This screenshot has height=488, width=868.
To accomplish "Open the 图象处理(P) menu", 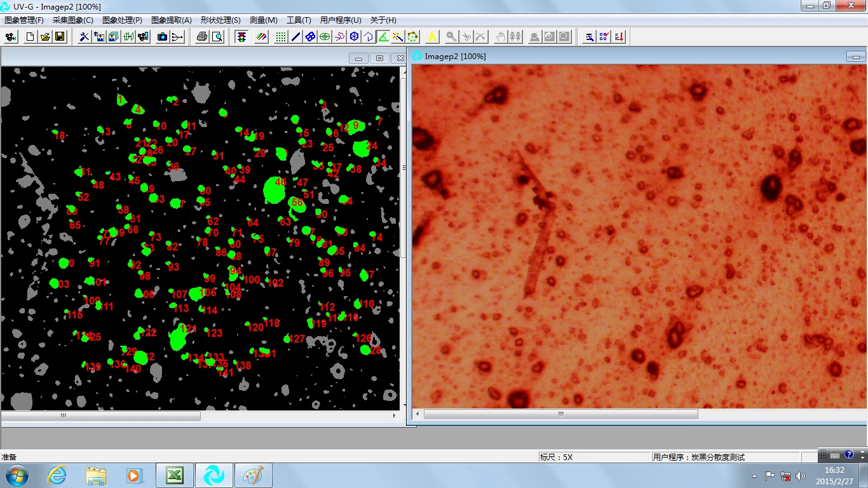I will tap(122, 20).
